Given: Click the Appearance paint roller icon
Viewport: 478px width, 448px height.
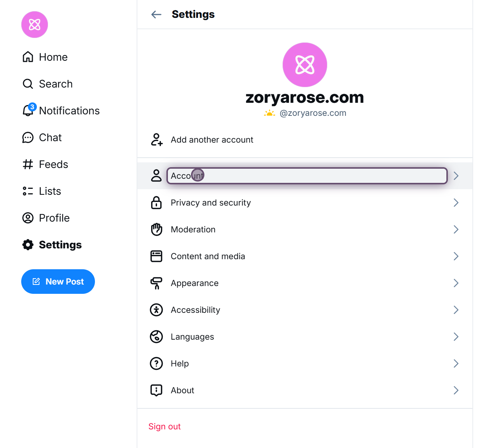Looking at the screenshot, I should pos(156,283).
